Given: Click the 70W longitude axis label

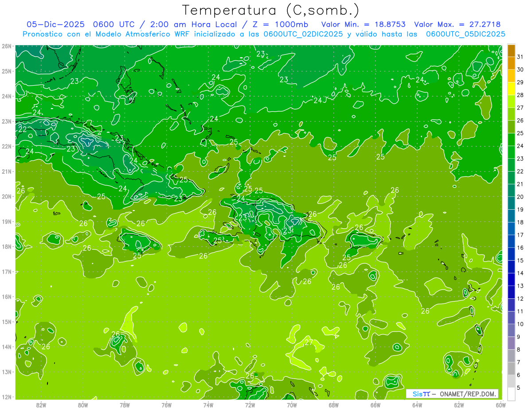Looking at the screenshot, I should [x=292, y=405].
